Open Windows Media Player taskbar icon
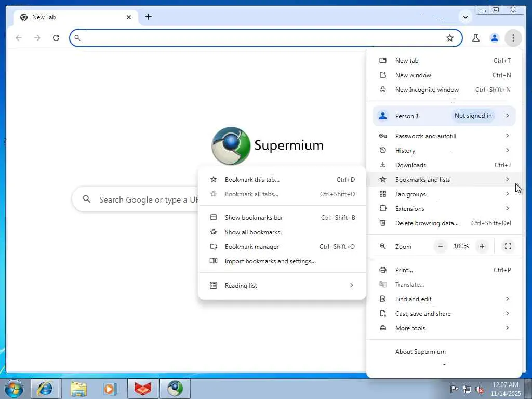This screenshot has width=532, height=399. point(109,389)
